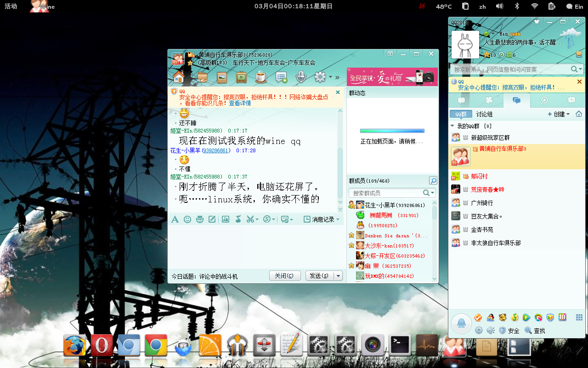Open group shared files folder icon
This screenshot has width=588, height=368.
(202, 77)
